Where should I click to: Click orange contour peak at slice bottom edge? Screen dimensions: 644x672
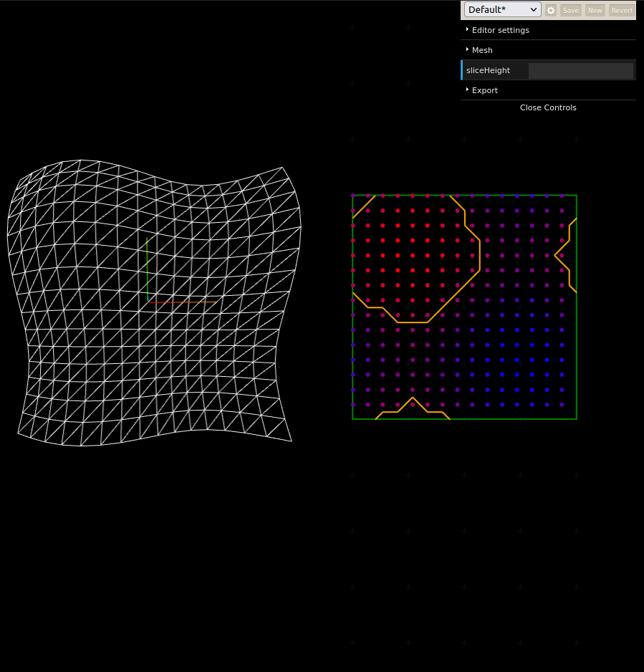[x=412, y=398]
